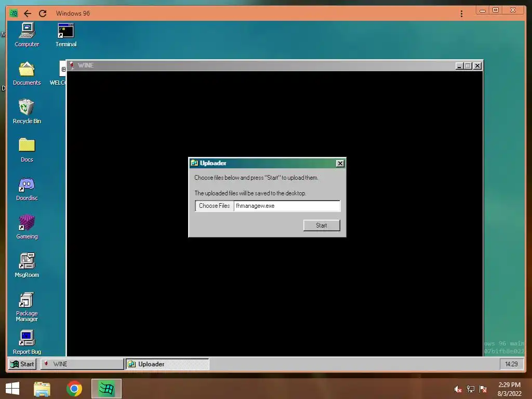Open the Documents folder icon
The image size is (532, 399).
click(27, 73)
